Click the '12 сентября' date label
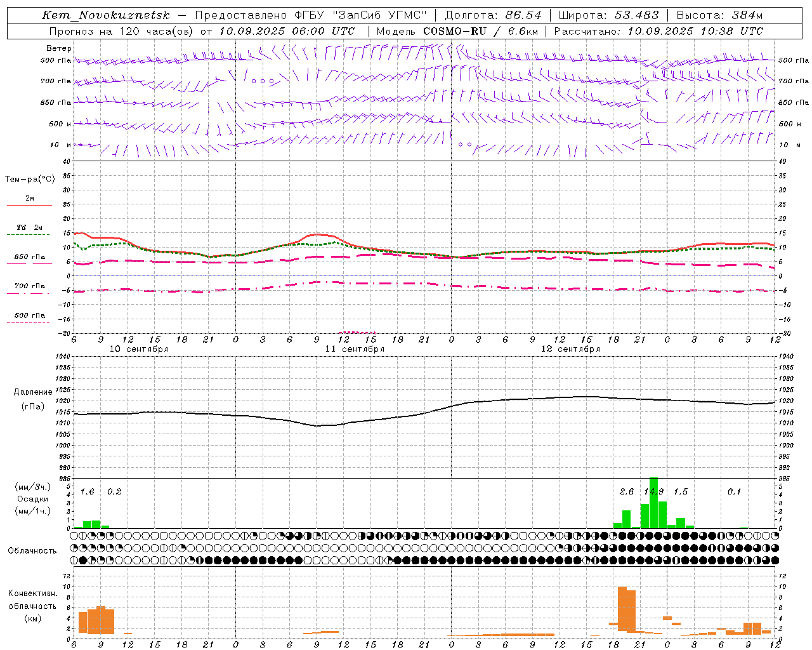This screenshot has height=650, width=812. (570, 349)
